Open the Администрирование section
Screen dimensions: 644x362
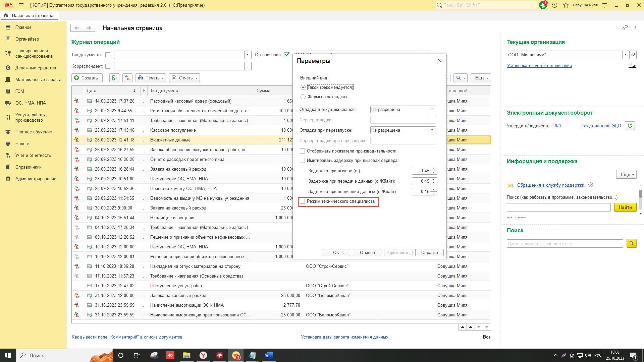click(x=36, y=179)
